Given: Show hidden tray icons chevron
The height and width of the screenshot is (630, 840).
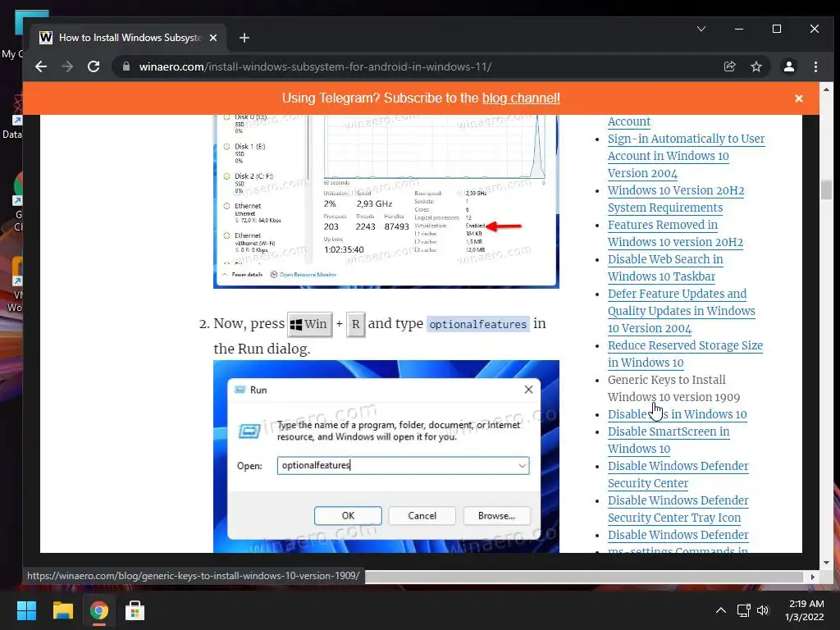Looking at the screenshot, I should click(x=721, y=610).
